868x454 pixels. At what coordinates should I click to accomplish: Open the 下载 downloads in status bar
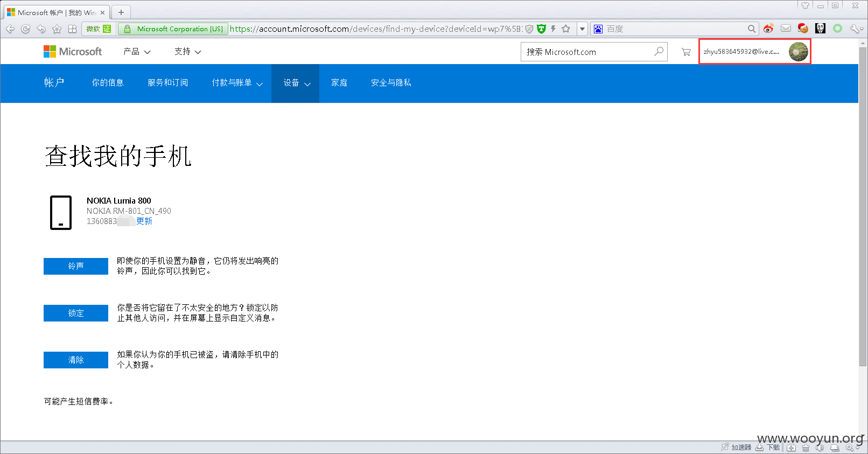point(768,448)
